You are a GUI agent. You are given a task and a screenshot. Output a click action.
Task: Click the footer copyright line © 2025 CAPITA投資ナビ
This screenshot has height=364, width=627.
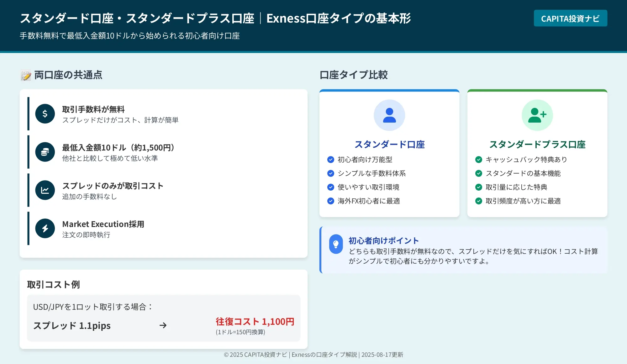pyautogui.click(x=313, y=355)
